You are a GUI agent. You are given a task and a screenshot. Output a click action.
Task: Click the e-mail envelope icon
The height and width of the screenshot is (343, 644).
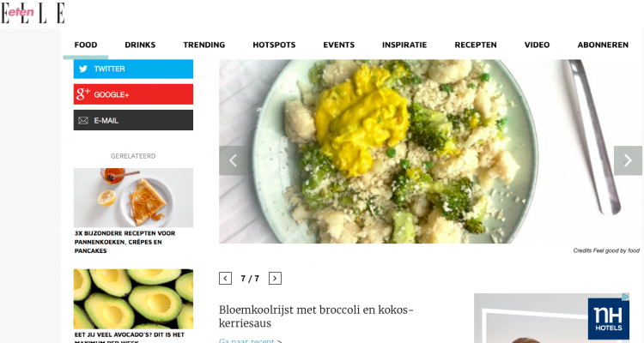(83, 121)
